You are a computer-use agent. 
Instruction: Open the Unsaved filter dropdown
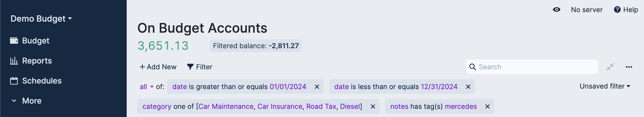click(605, 86)
